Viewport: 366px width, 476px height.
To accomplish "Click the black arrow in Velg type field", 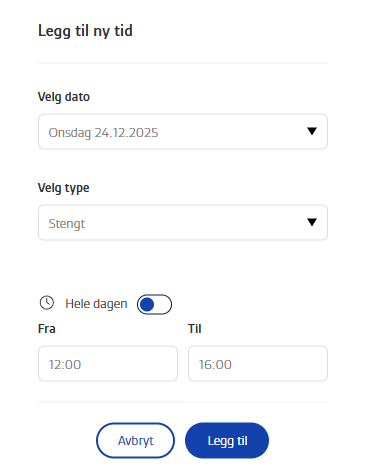I will (312, 222).
